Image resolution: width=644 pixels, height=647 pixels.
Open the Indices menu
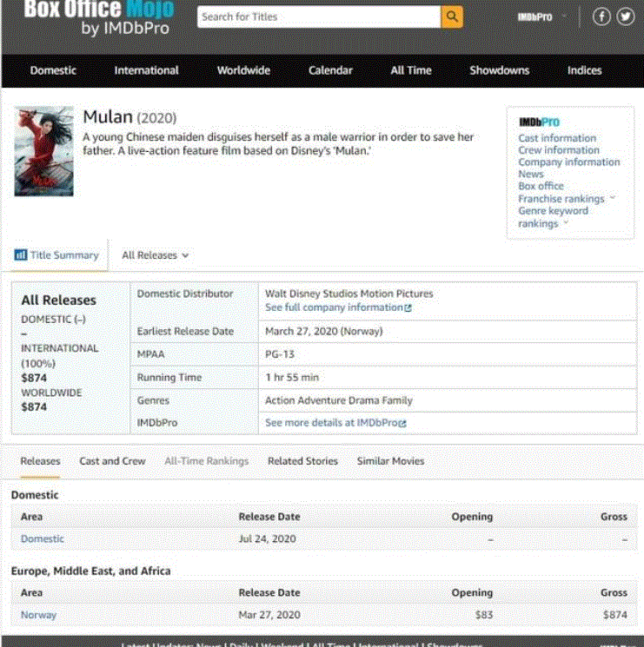[584, 70]
